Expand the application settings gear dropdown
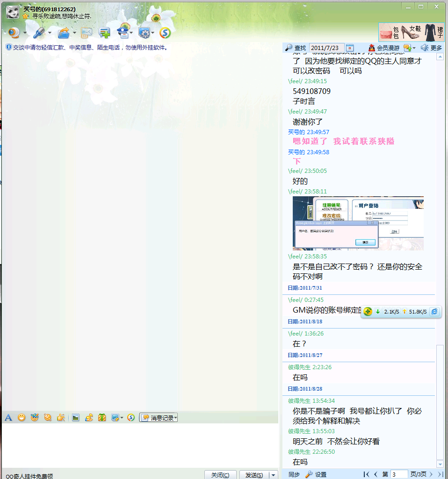Screen dimensions: 448x479 click(152, 33)
